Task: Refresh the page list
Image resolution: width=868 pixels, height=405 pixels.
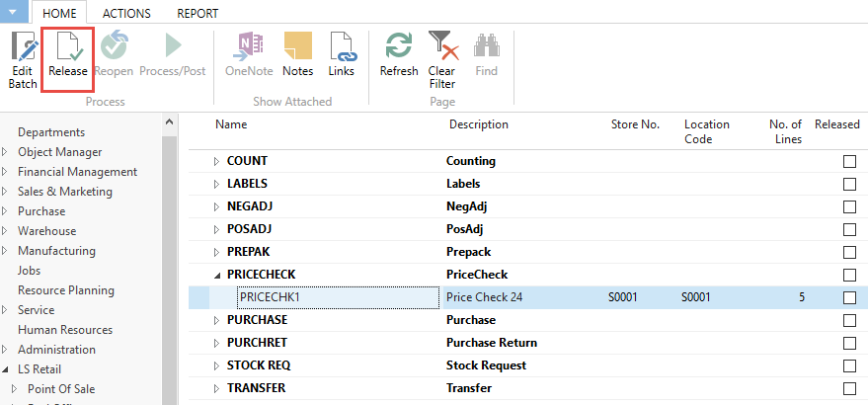Action: pyautogui.click(x=399, y=47)
